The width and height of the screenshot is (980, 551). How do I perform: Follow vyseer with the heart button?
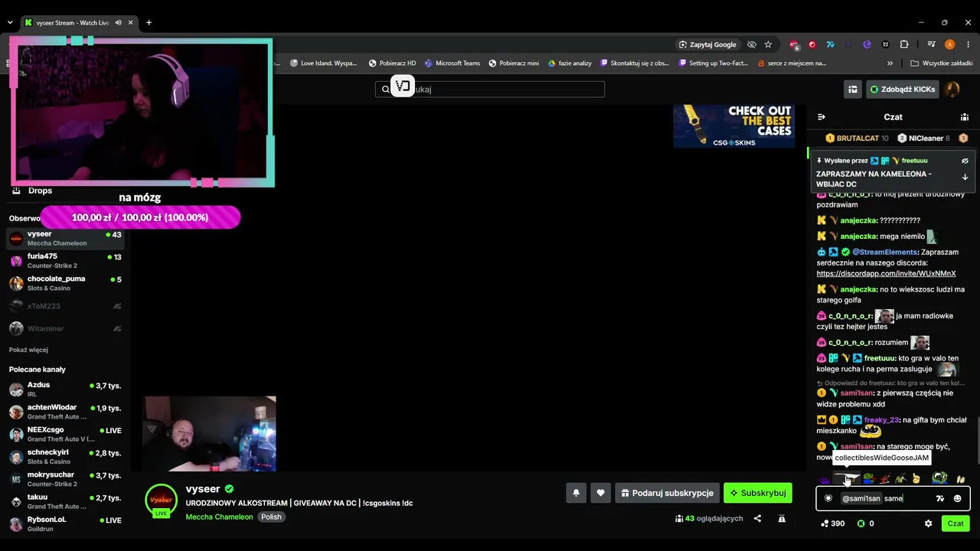[600, 493]
